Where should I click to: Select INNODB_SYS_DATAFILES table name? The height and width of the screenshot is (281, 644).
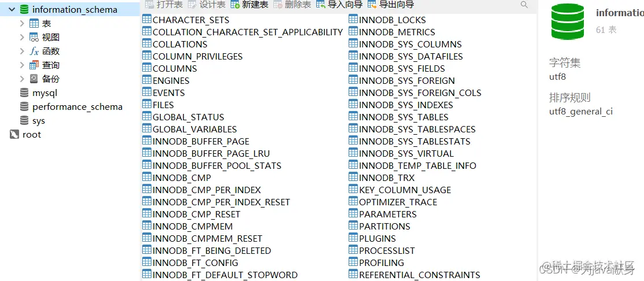[x=410, y=56]
